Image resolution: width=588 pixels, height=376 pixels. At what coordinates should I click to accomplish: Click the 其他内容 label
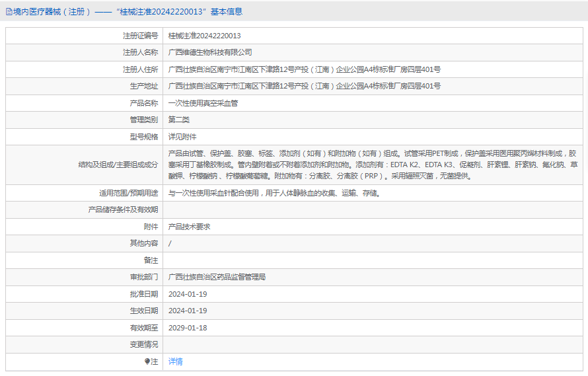click(x=144, y=243)
